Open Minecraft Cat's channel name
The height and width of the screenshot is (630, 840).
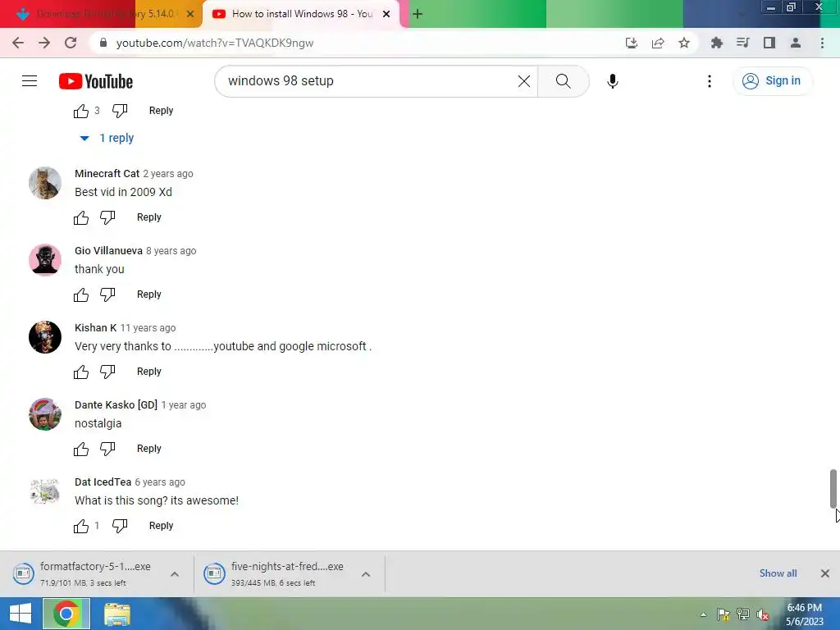107,174
